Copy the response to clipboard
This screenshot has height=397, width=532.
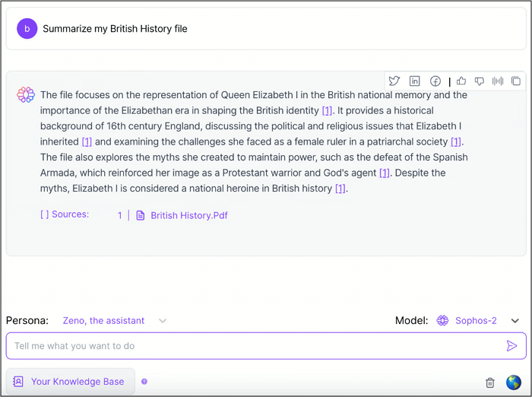[x=516, y=81]
